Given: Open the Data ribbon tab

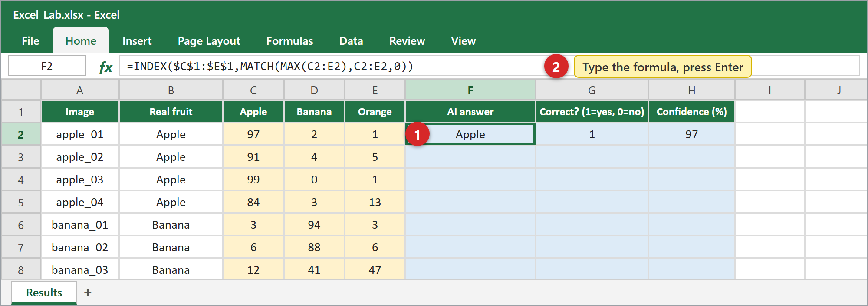Looking at the screenshot, I should tap(351, 41).
